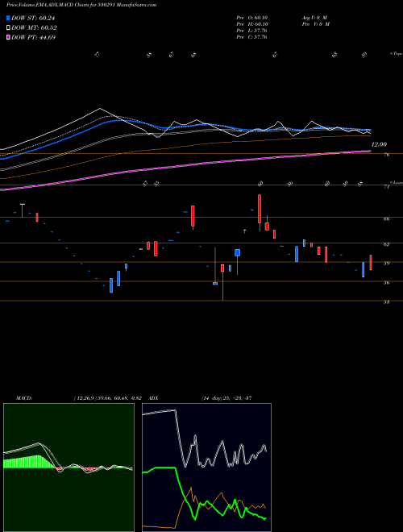The image size is (403, 532).
Task: Open the green MACD indicator chart
Action: click(69, 468)
